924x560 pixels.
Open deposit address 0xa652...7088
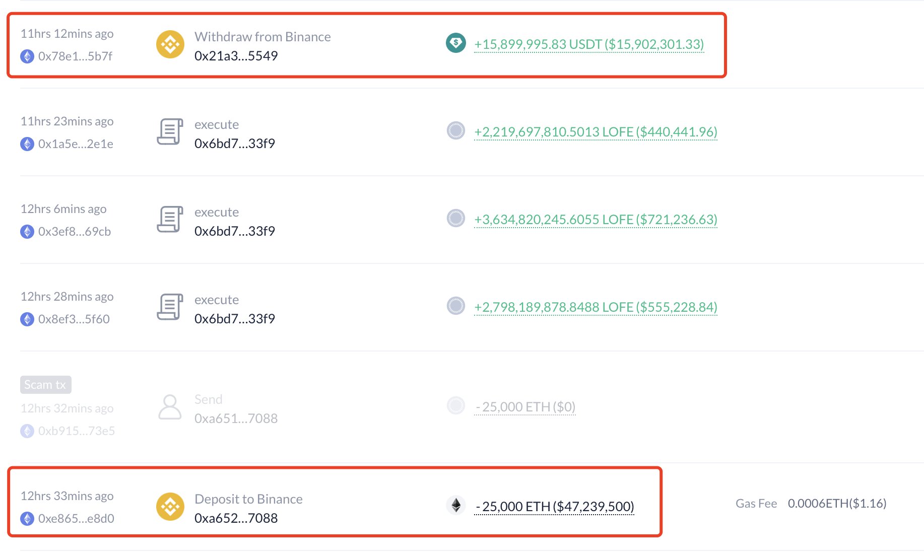tap(236, 518)
